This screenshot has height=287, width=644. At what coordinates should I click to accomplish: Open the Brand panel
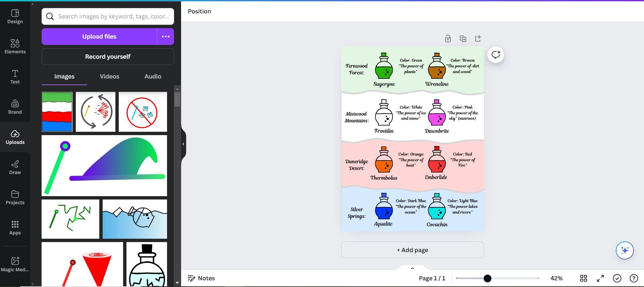point(15,107)
